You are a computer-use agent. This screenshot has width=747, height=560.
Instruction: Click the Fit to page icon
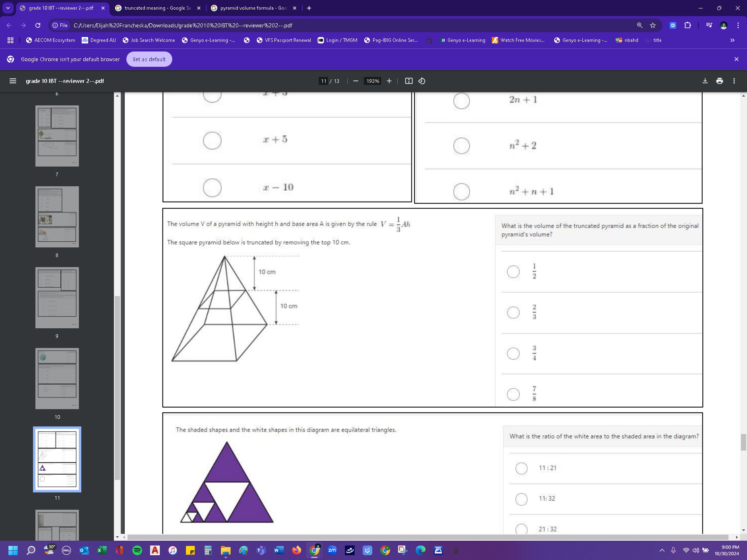[x=409, y=81]
